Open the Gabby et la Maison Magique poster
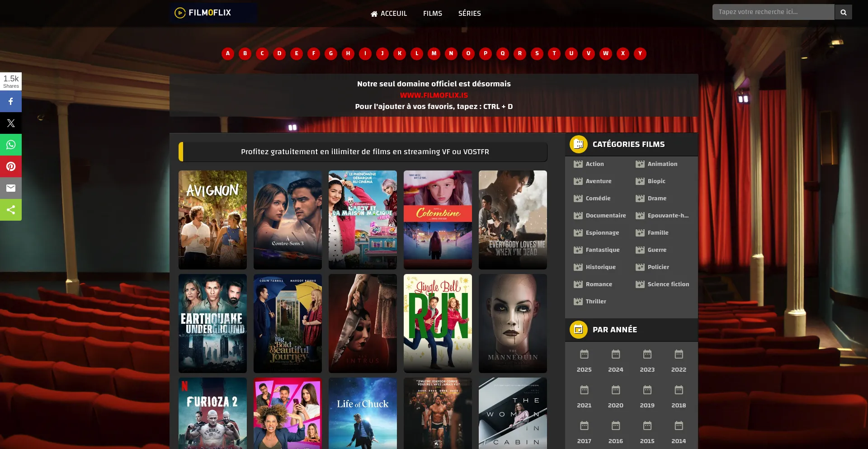This screenshot has width=868, height=449. click(363, 220)
